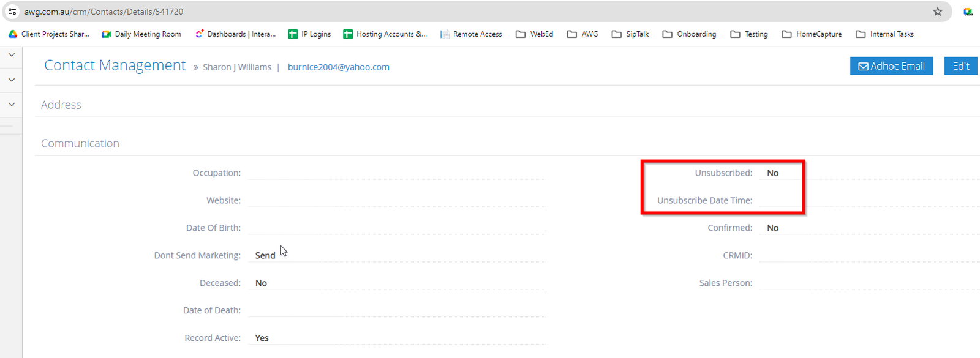This screenshot has width=980, height=358.
Task: Click the Edit button
Action: pos(960,66)
